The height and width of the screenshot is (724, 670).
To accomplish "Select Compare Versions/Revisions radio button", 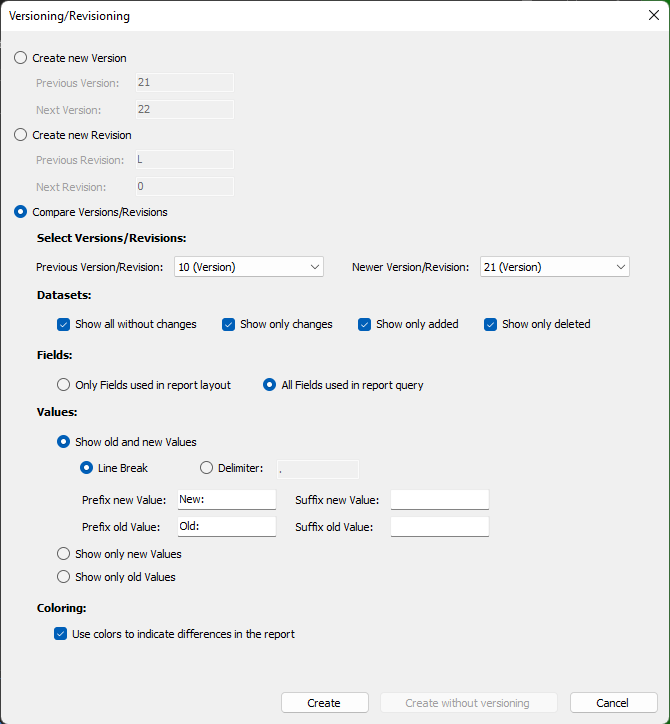I will 21,212.
